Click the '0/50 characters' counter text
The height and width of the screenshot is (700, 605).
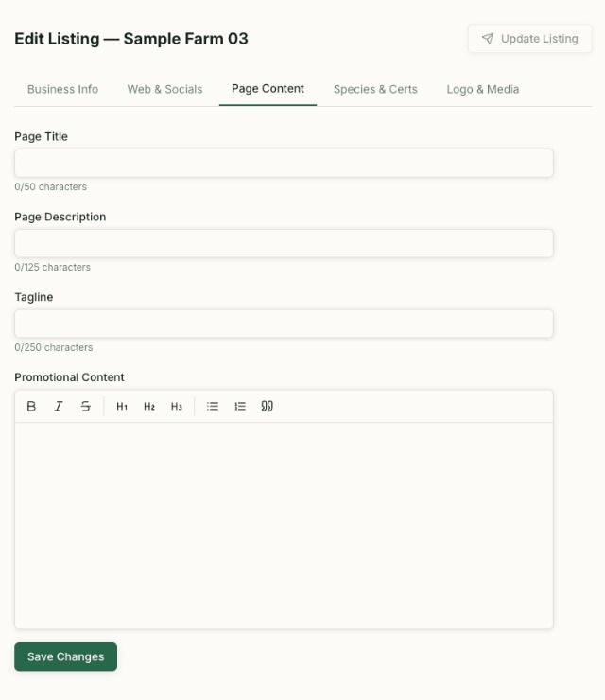click(50, 186)
